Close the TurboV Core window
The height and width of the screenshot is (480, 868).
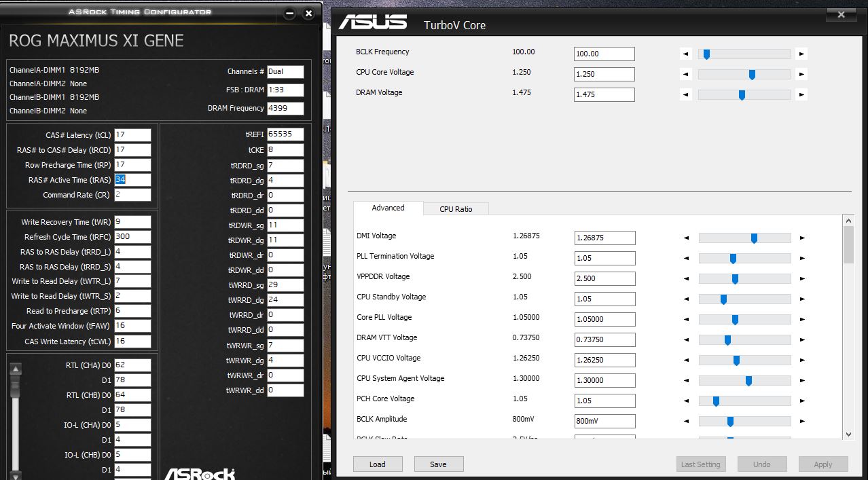point(842,14)
